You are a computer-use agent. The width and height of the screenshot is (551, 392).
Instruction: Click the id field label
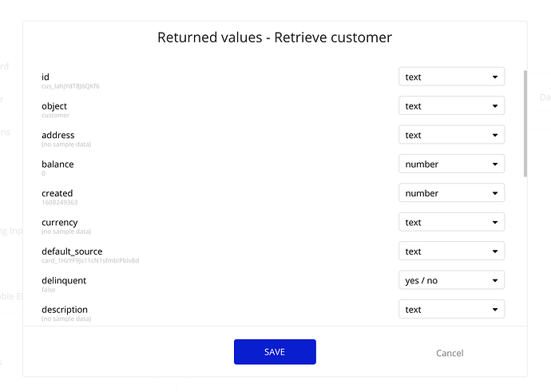[46, 77]
